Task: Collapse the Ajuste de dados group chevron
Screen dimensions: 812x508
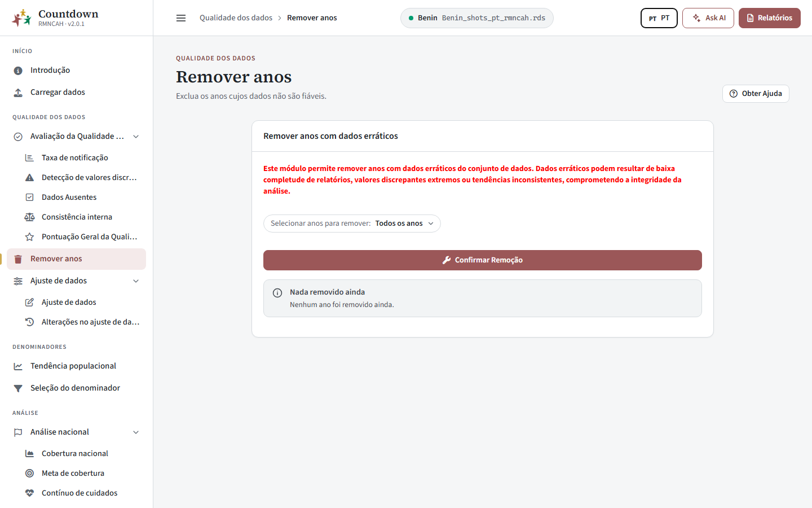Action: [136, 281]
